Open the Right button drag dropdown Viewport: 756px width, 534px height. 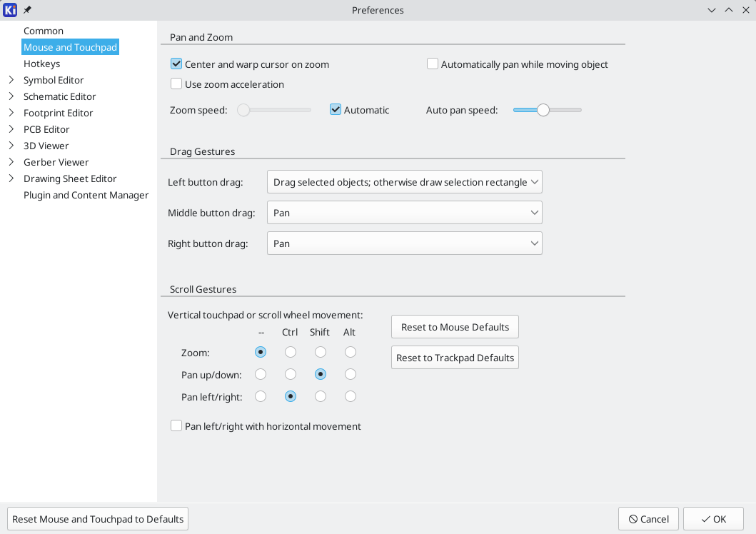(404, 243)
